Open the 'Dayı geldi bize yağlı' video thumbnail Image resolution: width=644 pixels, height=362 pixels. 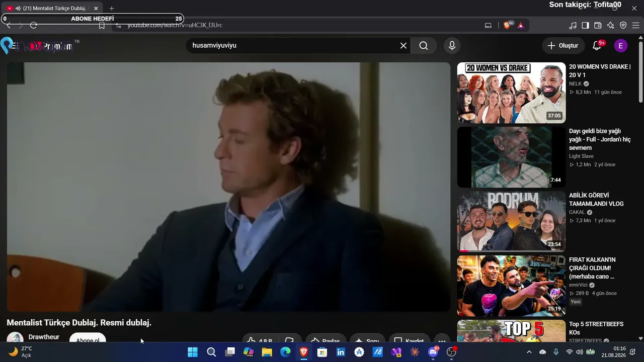(511, 157)
